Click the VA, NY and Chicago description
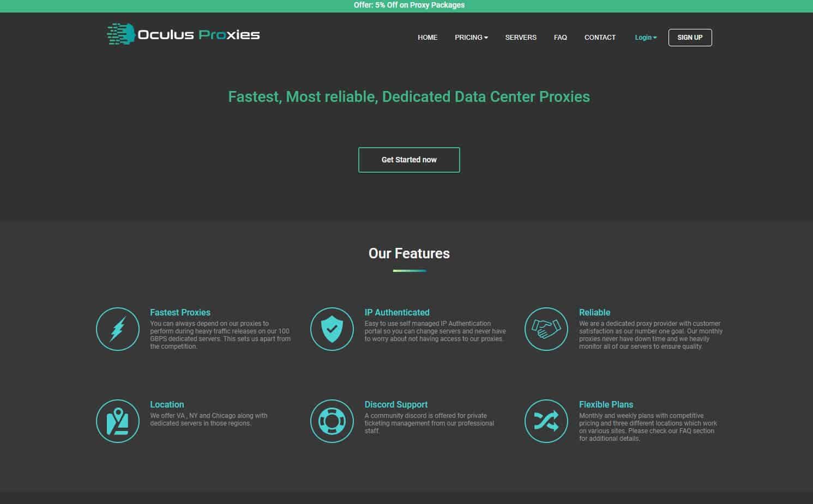 click(209, 420)
